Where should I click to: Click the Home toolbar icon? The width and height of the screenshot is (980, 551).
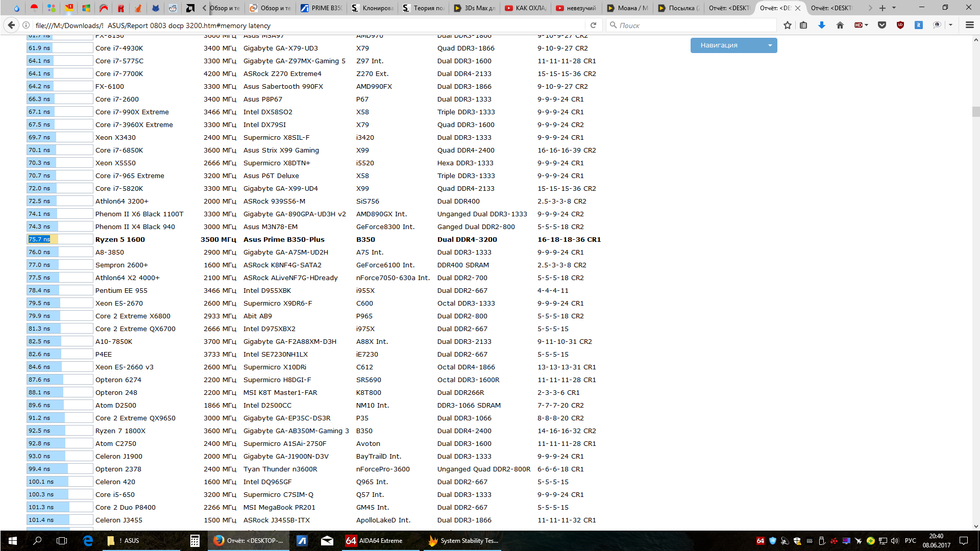pyautogui.click(x=840, y=25)
